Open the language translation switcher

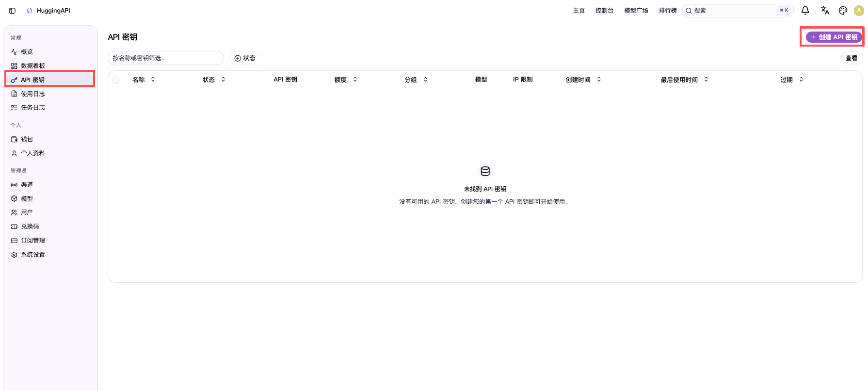[825, 10]
